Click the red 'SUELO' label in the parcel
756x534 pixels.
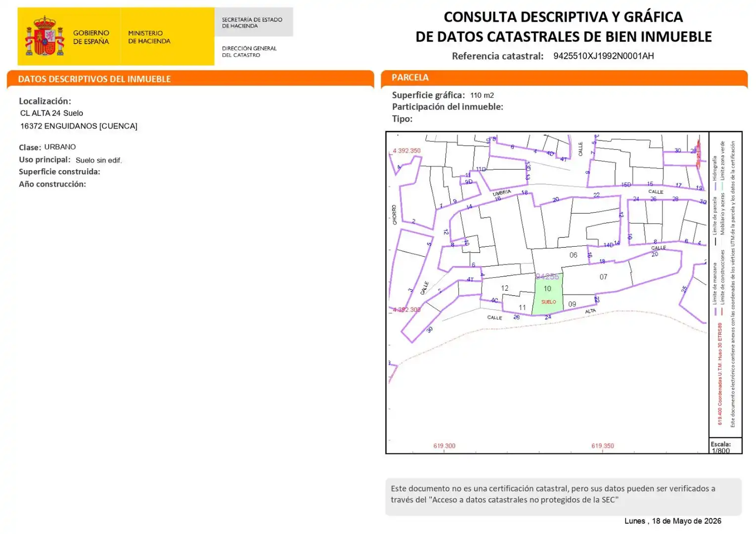tap(548, 302)
